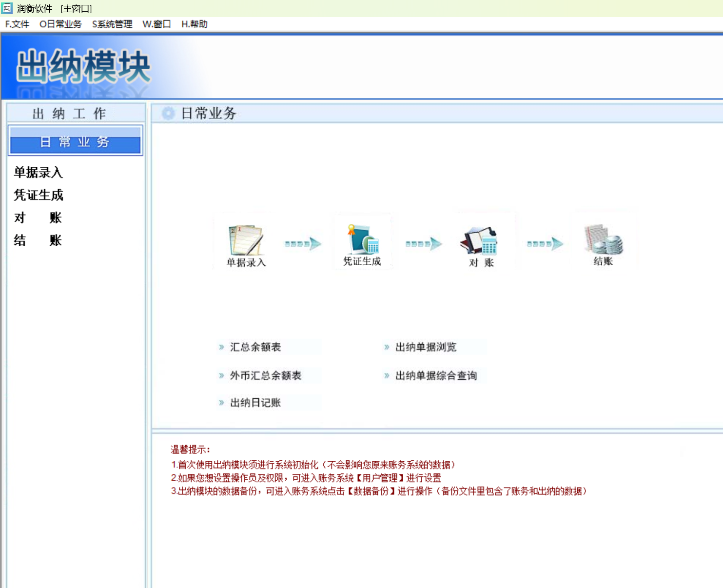Click the 凭证生成 certificate icon
Image resolution: width=723 pixels, height=588 pixels.
point(363,238)
